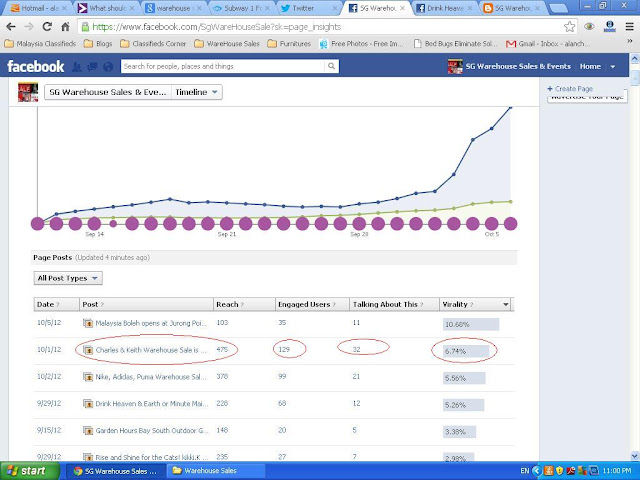Open Facebook friend requests icon
Screen dimensions: 640x480
(x=76, y=67)
